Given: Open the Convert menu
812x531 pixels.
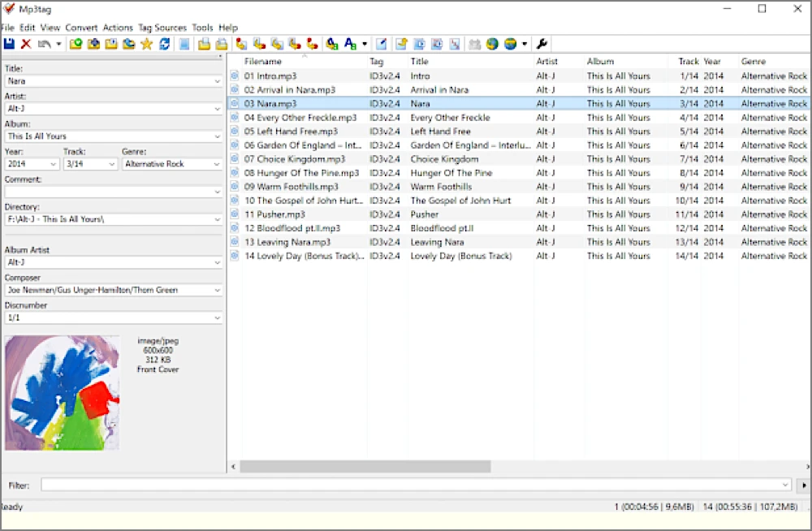Looking at the screenshot, I should (x=81, y=28).
